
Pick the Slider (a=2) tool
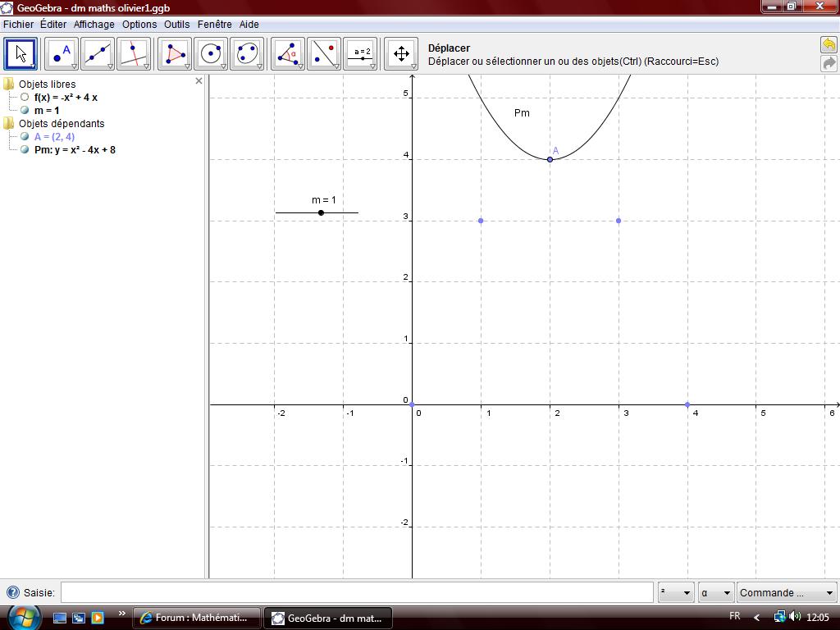coord(360,54)
